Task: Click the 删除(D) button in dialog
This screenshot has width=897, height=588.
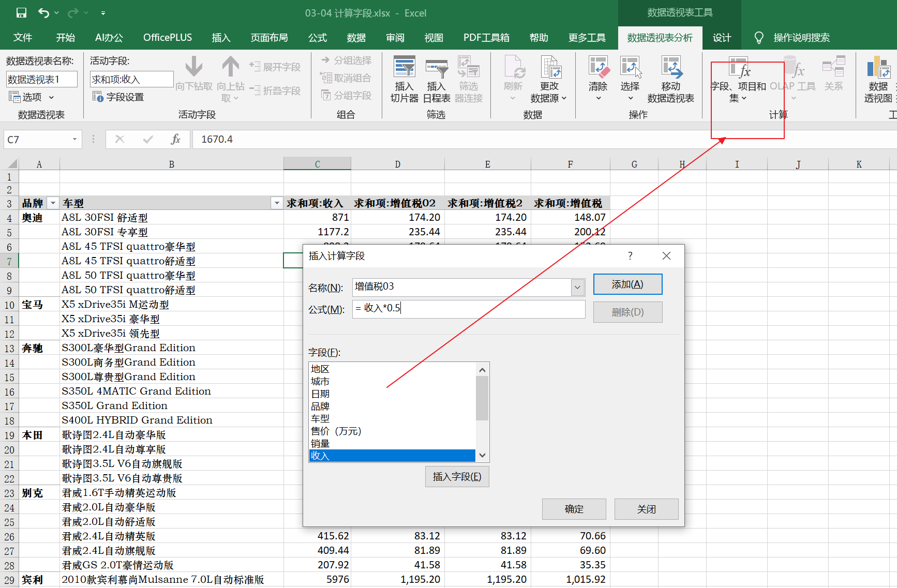Action: 627,312
